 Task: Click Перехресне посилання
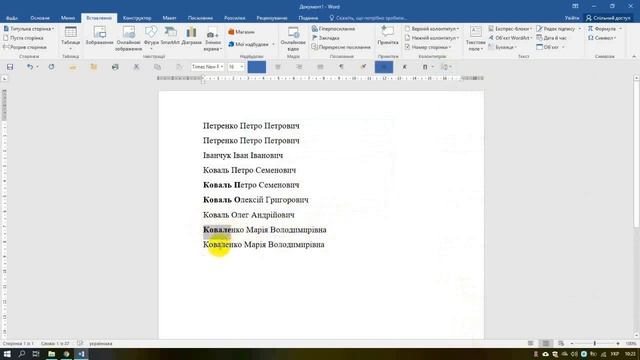341,47
